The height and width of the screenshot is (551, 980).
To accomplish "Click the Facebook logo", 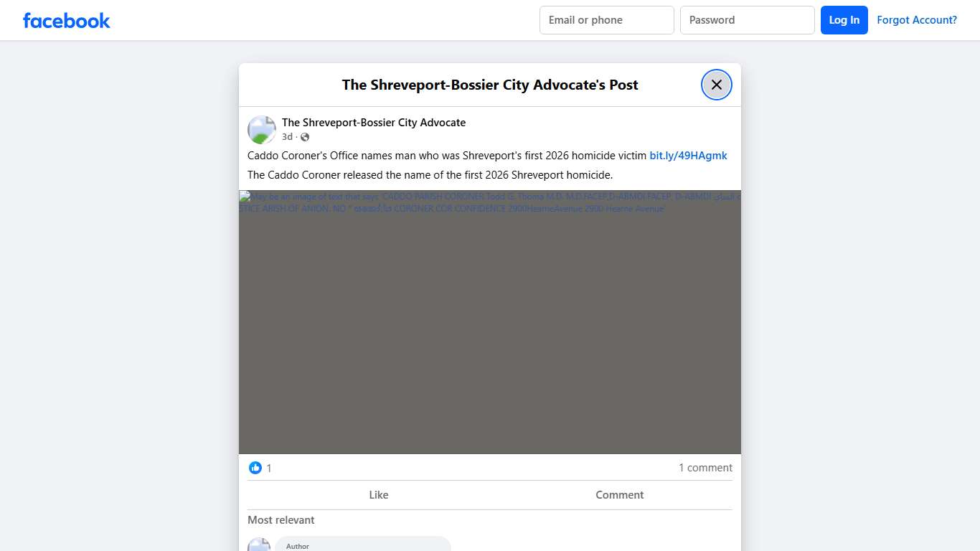I will click(66, 20).
